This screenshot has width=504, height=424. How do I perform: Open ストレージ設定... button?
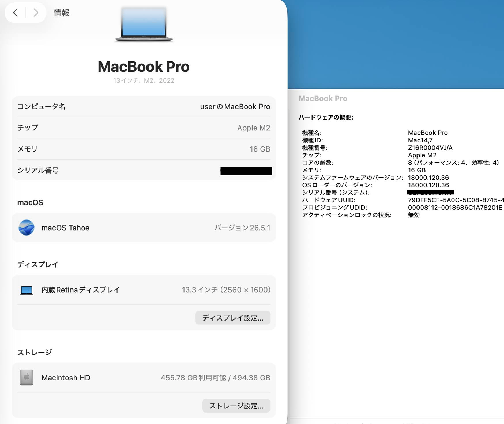coord(236,406)
